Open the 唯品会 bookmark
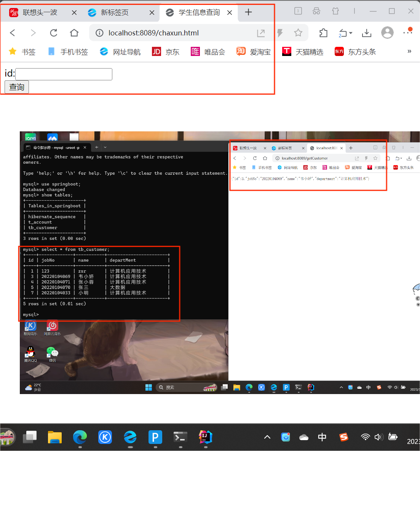This screenshot has height=506, width=420. [x=208, y=52]
